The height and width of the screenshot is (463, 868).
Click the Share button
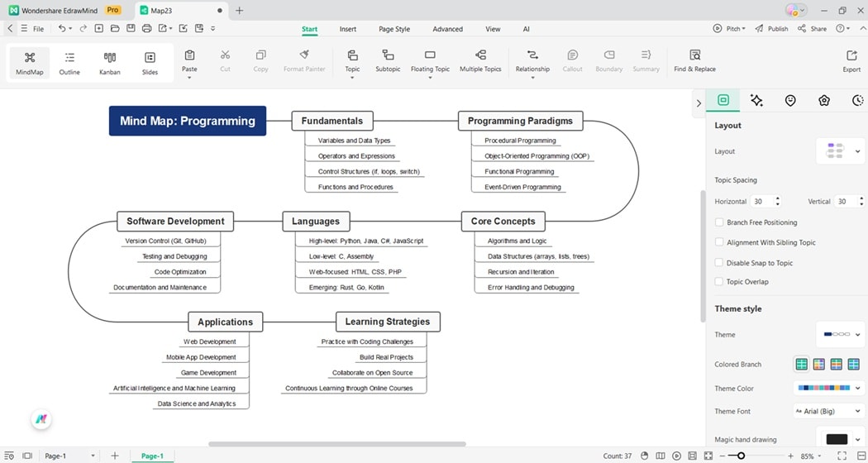(812, 29)
